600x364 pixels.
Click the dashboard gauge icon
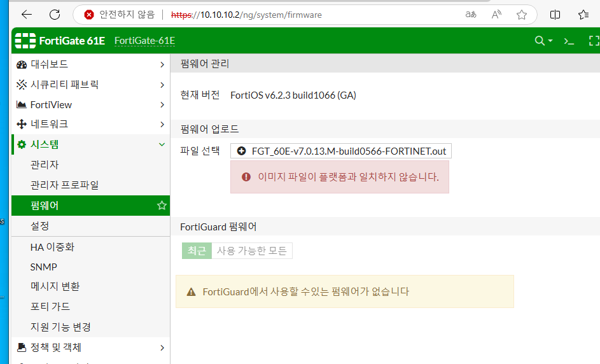[22, 64]
